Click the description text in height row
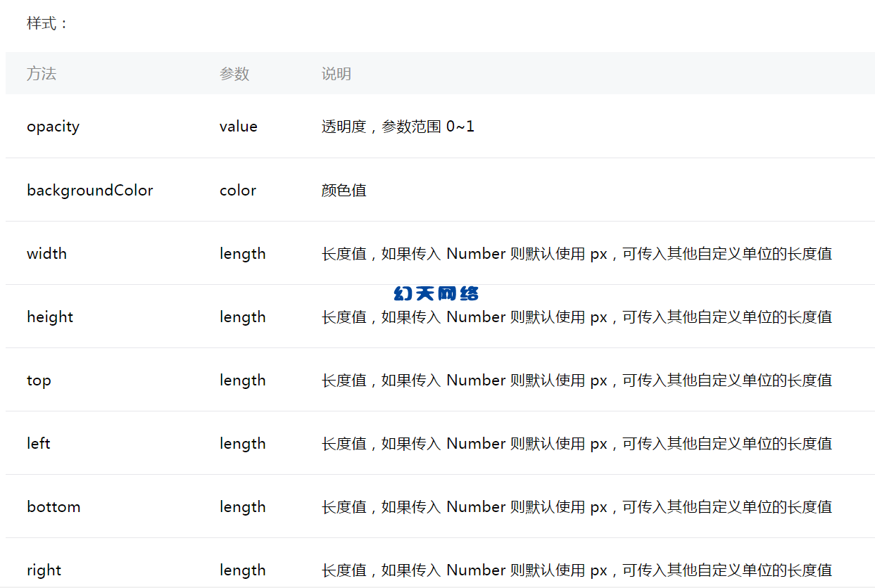This screenshot has width=875, height=588. coord(576,317)
